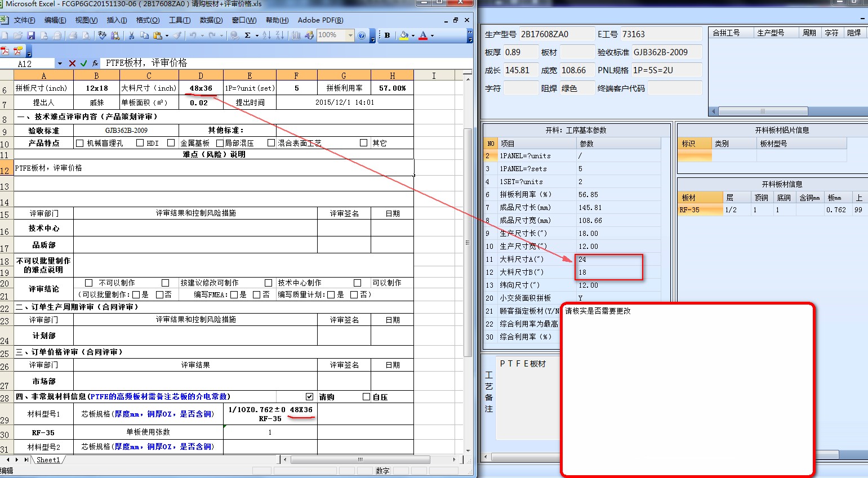Tick the 局部混压 checkbox

tap(220, 143)
